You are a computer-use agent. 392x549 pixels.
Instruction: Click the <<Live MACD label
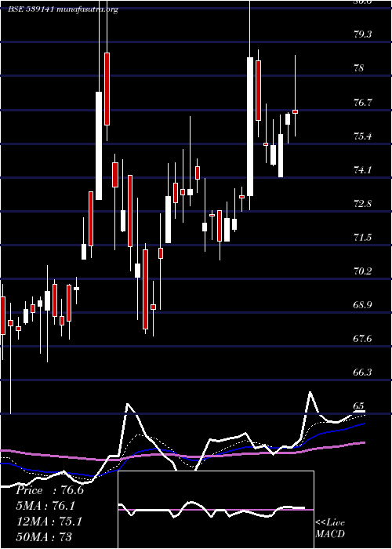click(330, 529)
